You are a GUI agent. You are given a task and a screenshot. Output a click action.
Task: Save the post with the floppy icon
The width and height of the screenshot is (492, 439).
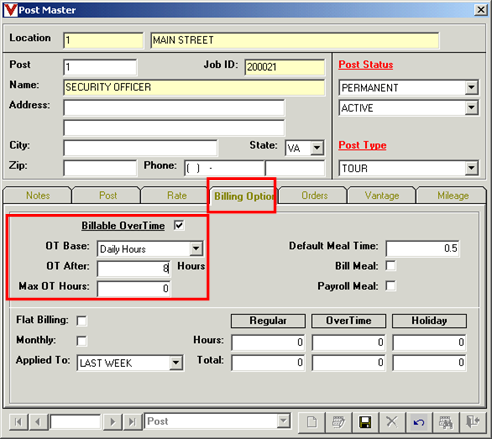[x=365, y=422]
